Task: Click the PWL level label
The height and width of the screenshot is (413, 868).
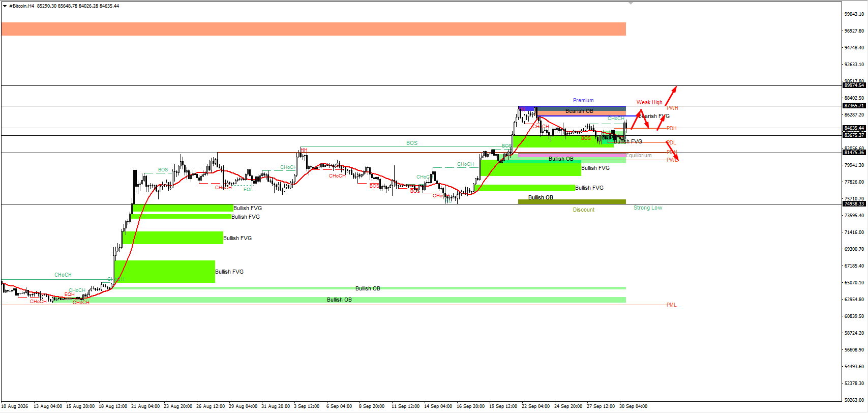Action: point(672,160)
